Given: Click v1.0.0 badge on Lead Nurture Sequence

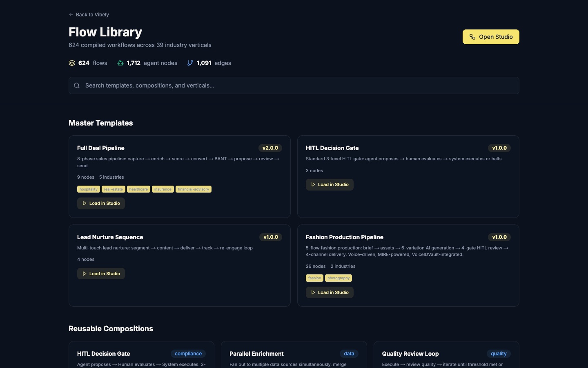Looking at the screenshot, I should click(x=271, y=237).
